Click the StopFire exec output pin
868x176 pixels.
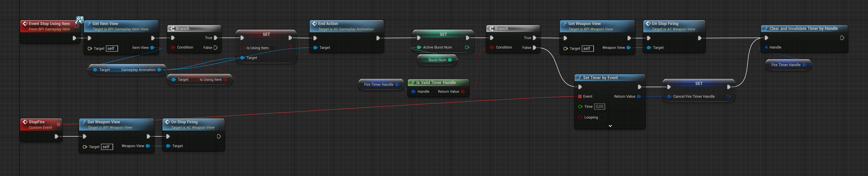(x=56, y=137)
